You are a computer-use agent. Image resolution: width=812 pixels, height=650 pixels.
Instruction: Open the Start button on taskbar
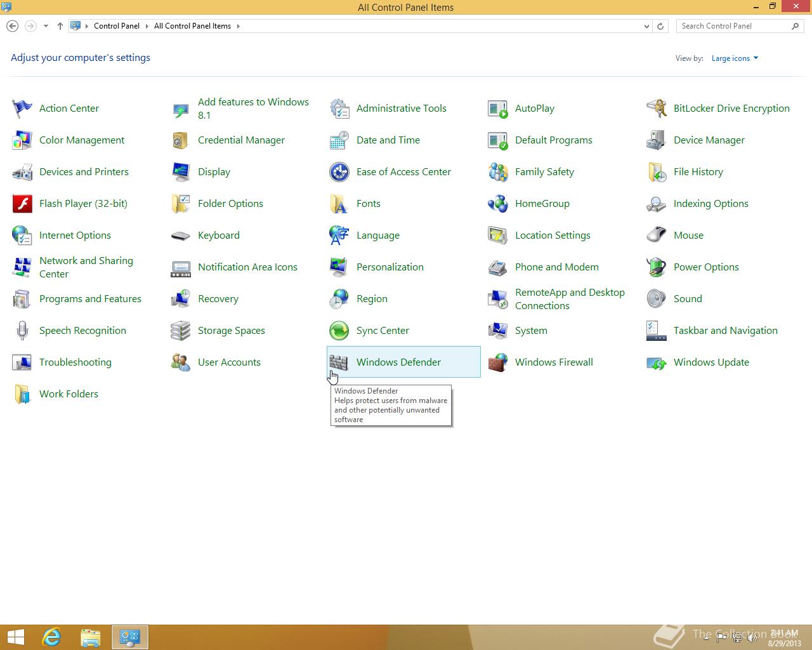(16, 637)
